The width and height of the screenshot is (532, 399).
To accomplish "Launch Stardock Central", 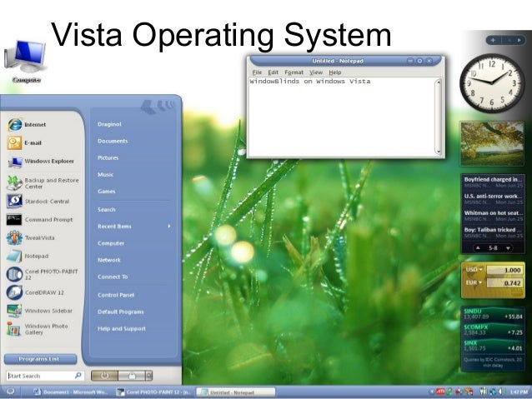I will tap(38, 202).
